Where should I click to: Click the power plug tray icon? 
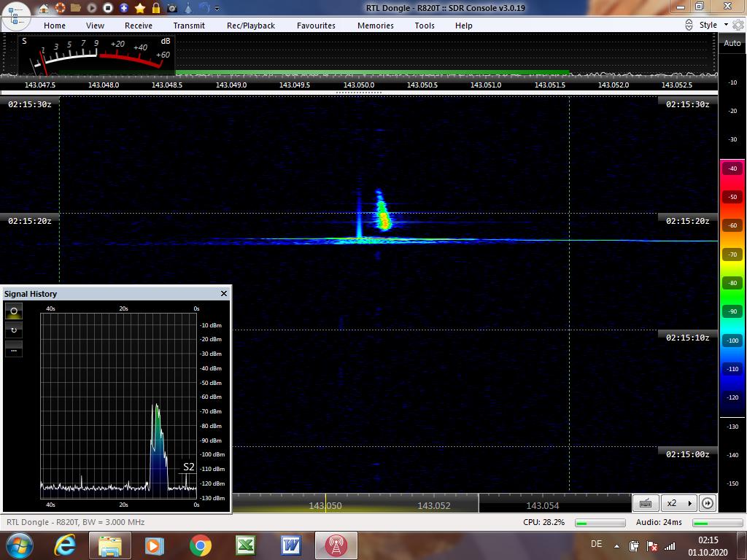634,545
